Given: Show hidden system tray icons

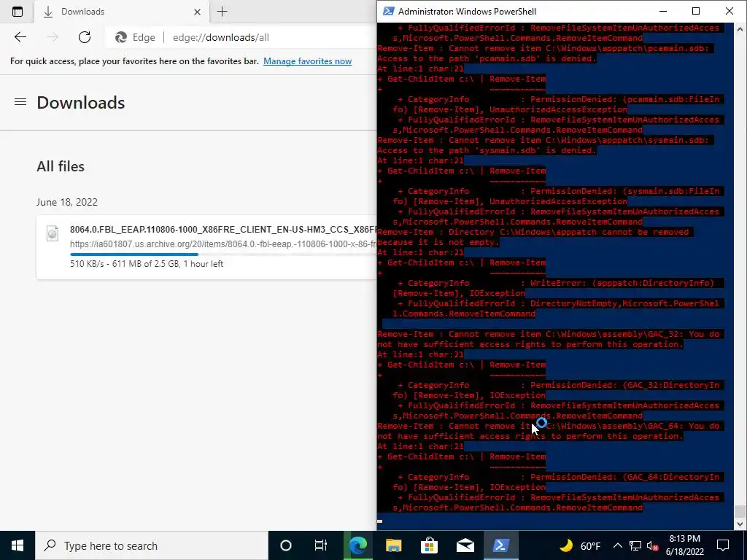Looking at the screenshot, I should click(x=617, y=545).
